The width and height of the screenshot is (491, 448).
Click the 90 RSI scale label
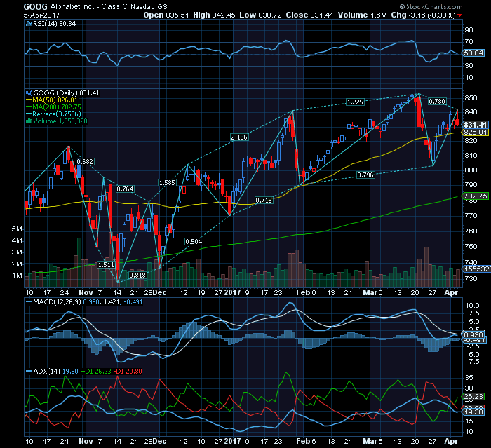(x=469, y=29)
